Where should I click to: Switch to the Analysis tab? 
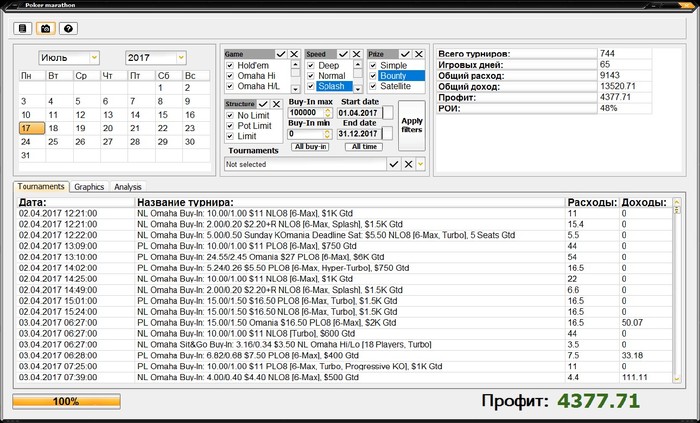pos(128,187)
